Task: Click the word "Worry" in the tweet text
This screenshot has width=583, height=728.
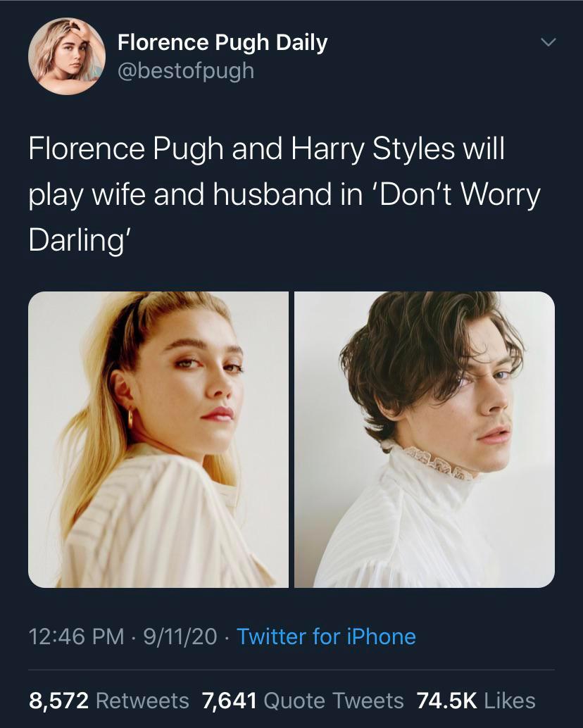Action: (501, 195)
